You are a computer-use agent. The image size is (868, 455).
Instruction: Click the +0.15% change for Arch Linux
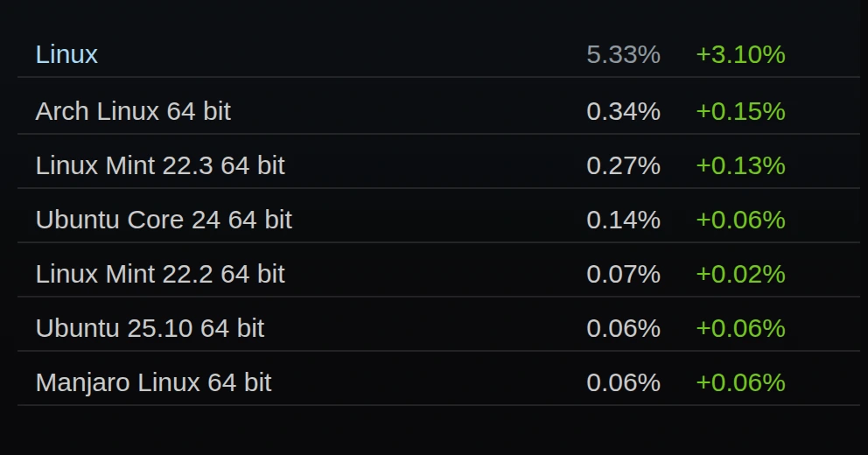click(x=740, y=111)
